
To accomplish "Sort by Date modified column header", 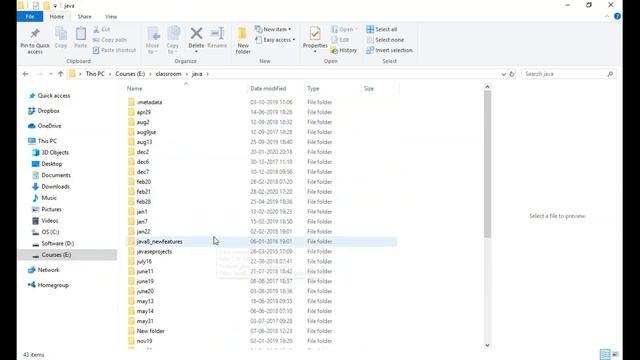I will tap(276, 89).
